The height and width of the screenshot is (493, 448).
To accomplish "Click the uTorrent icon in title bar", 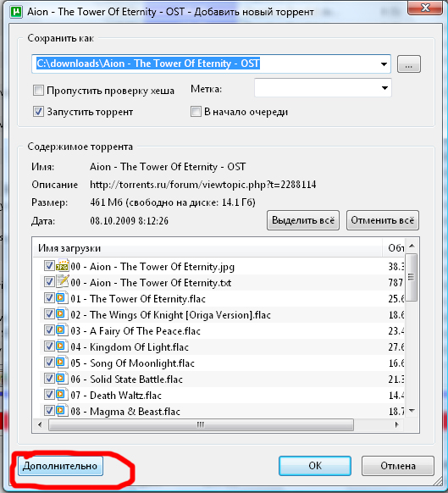I will click(16, 12).
